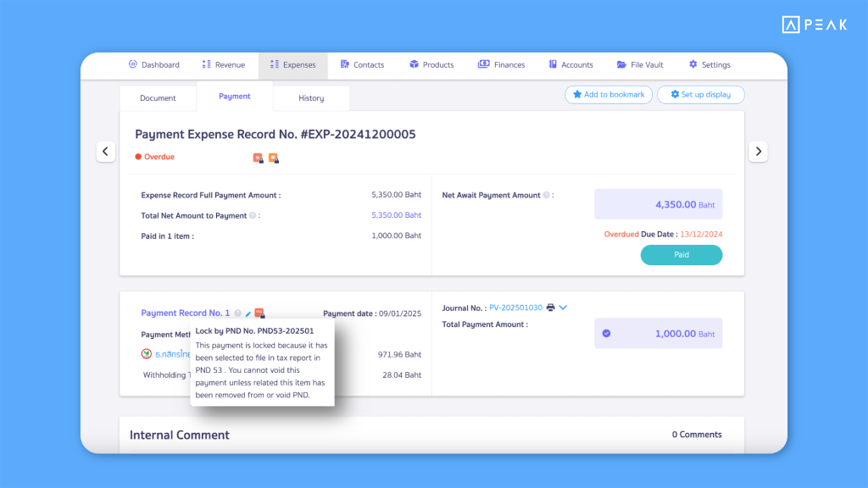
Task: Select the pencil edit icon beside Payment Record No. 1
Action: 248,312
